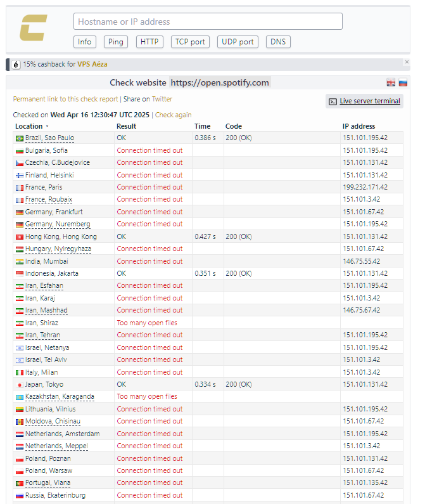Image resolution: width=425 pixels, height=504 pixels.
Task: Close the VPS Aéza cashback banner
Action: tap(407, 62)
